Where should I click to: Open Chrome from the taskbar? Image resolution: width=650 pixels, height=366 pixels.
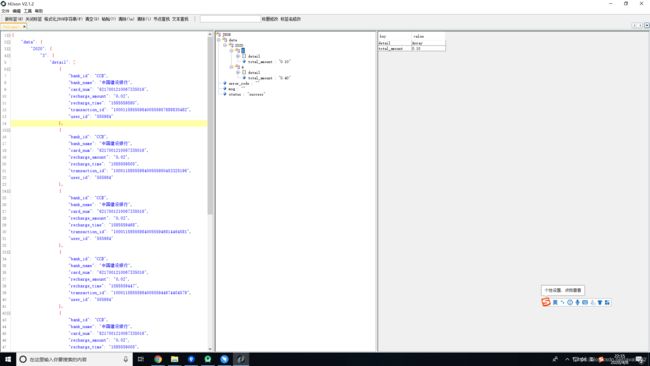[x=158, y=359]
